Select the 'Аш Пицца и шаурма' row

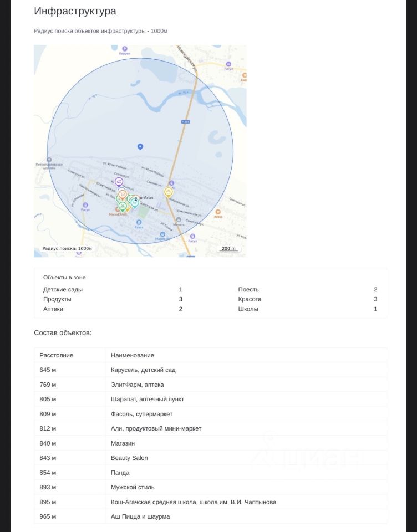coord(210,516)
